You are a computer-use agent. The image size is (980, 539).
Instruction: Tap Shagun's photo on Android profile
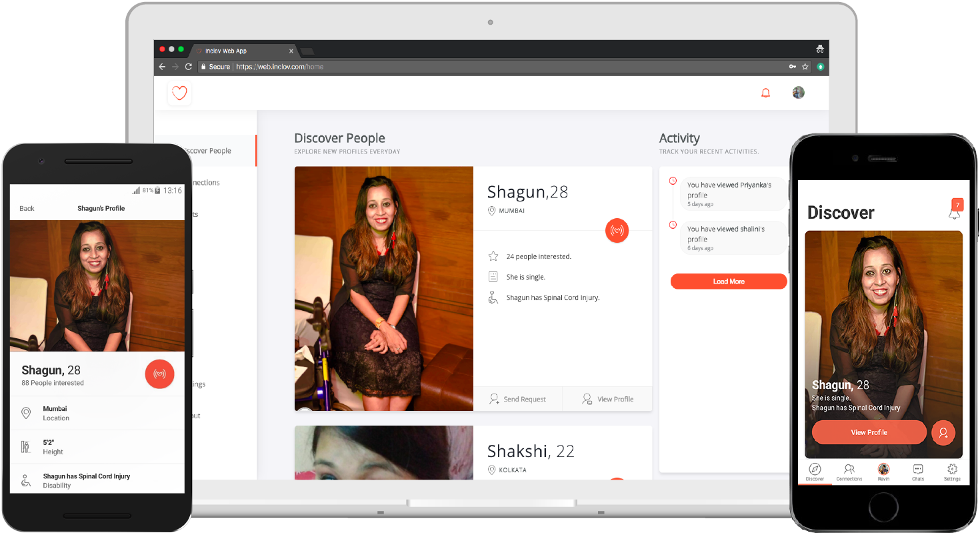click(97, 286)
